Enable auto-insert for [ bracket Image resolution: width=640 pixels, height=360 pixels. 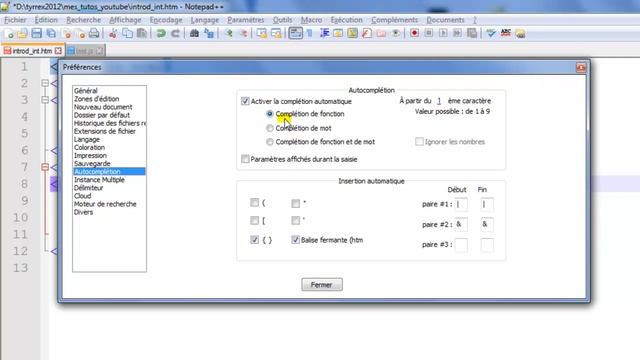[254, 221]
